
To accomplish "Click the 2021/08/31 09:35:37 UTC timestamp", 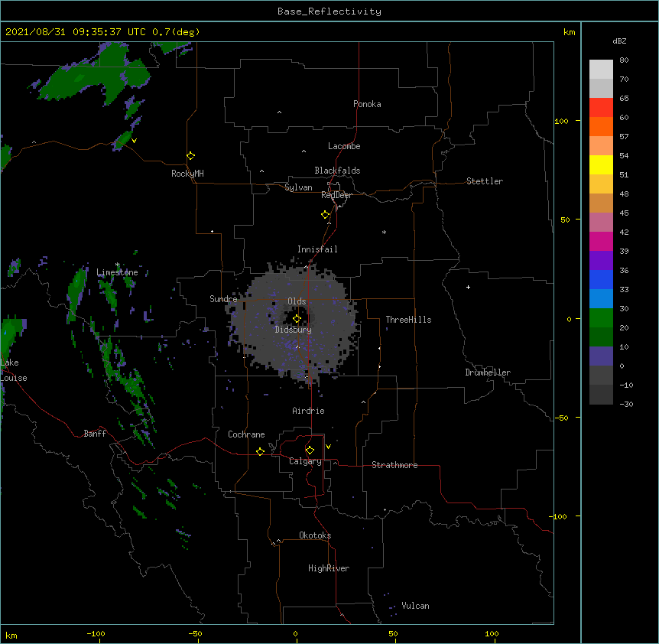I will tap(76, 32).
